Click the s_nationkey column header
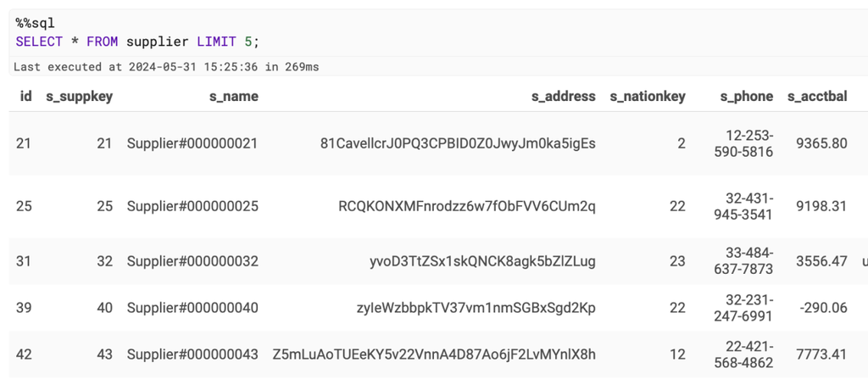 tap(648, 97)
